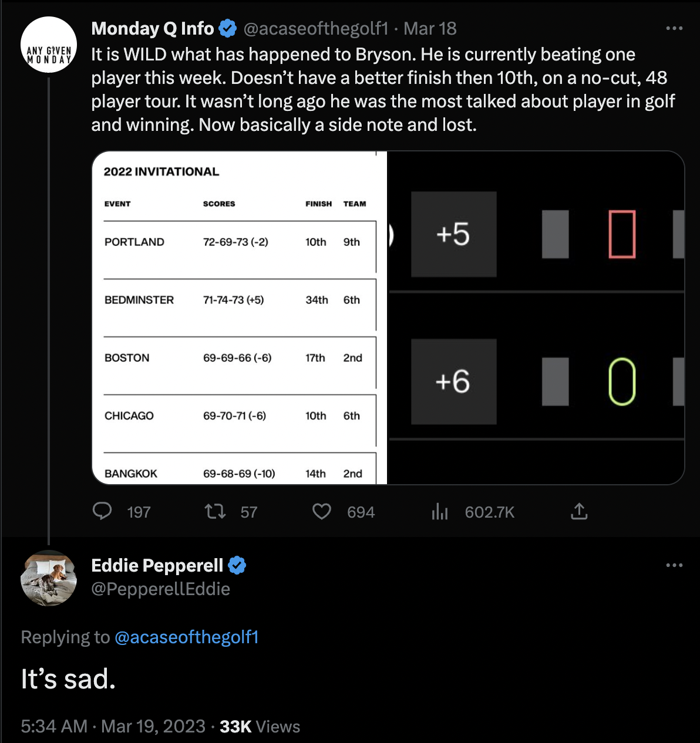Screen dimensions: 700x743
Task: Open the 2022 Invitational results table image
Action: click(240, 318)
